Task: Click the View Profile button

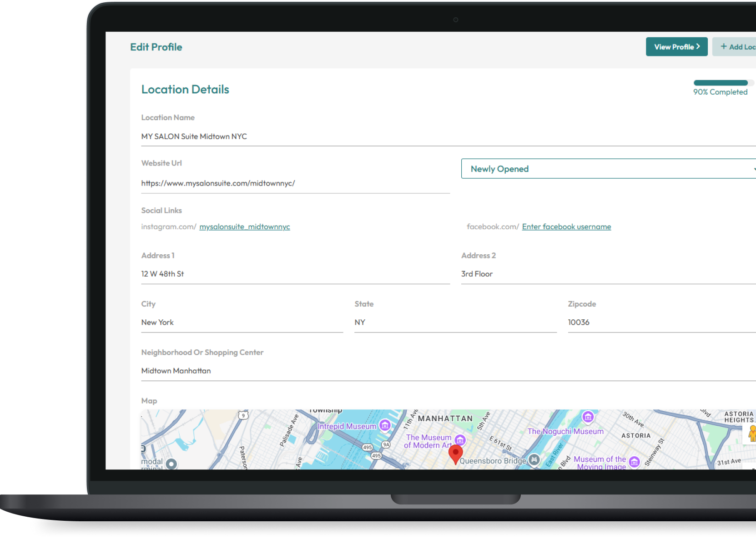Action: click(x=676, y=46)
